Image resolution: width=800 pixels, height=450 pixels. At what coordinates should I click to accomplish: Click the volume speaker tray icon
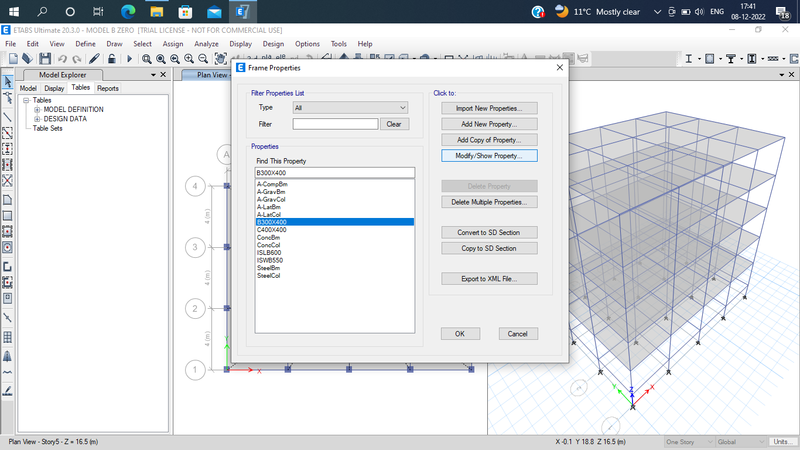[699, 12]
